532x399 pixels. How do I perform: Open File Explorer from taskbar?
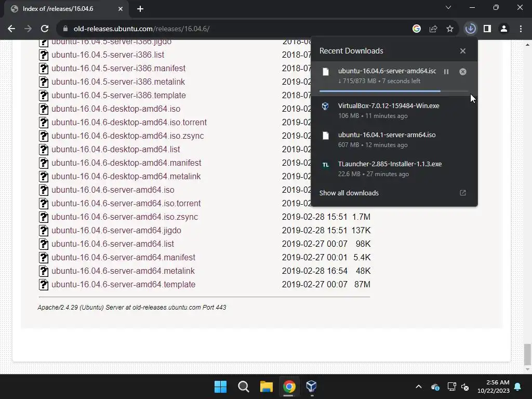click(267, 387)
